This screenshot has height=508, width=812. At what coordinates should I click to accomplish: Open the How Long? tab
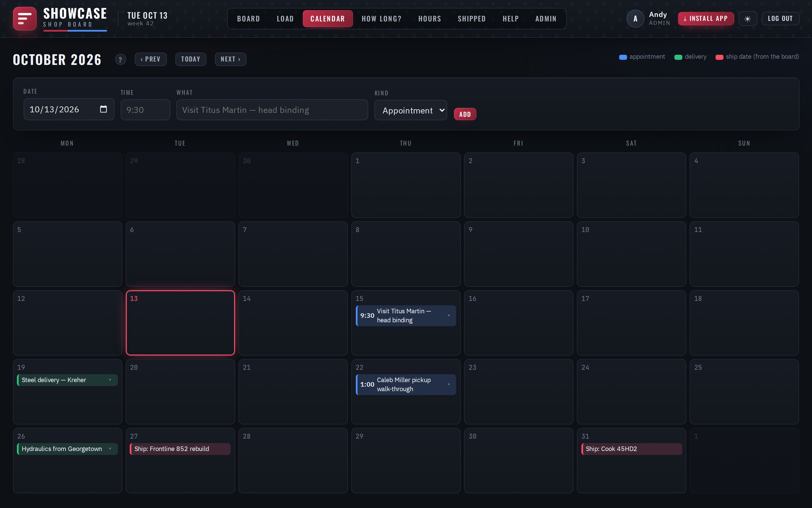click(382, 18)
